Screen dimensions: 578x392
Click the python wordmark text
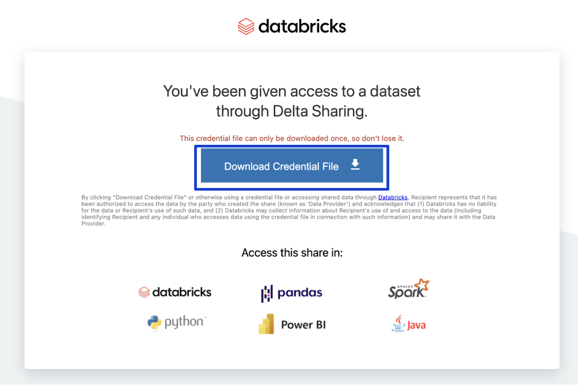coord(184,322)
